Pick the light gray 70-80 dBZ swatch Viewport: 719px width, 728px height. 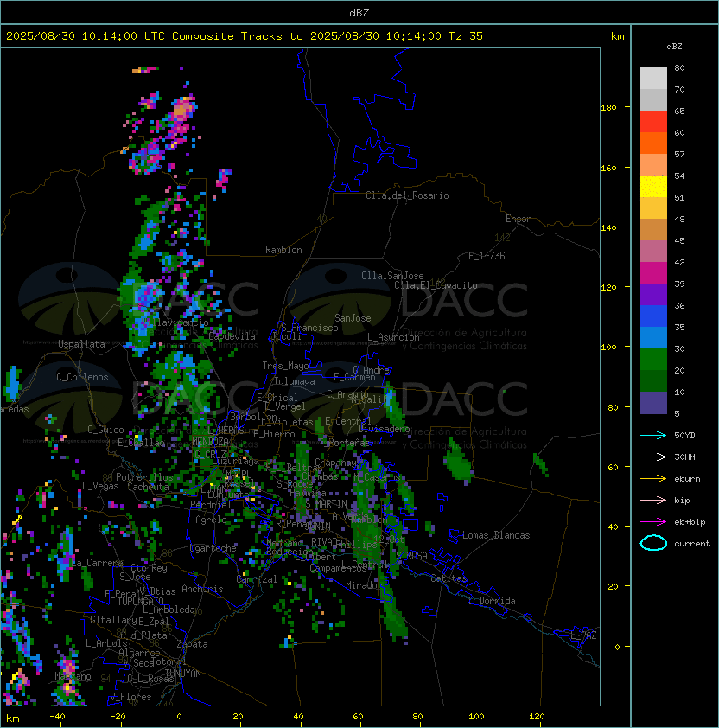click(653, 79)
